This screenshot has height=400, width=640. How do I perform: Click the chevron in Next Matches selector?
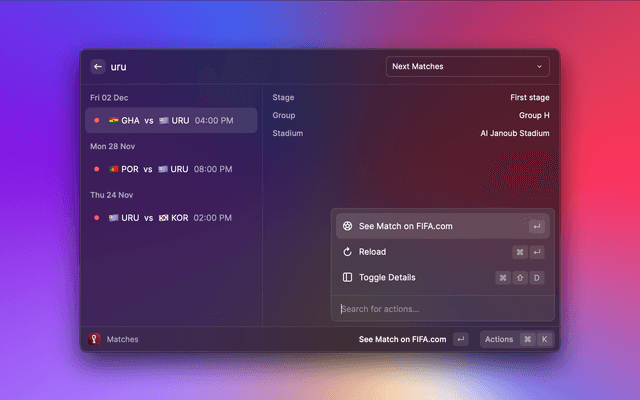[x=540, y=67]
